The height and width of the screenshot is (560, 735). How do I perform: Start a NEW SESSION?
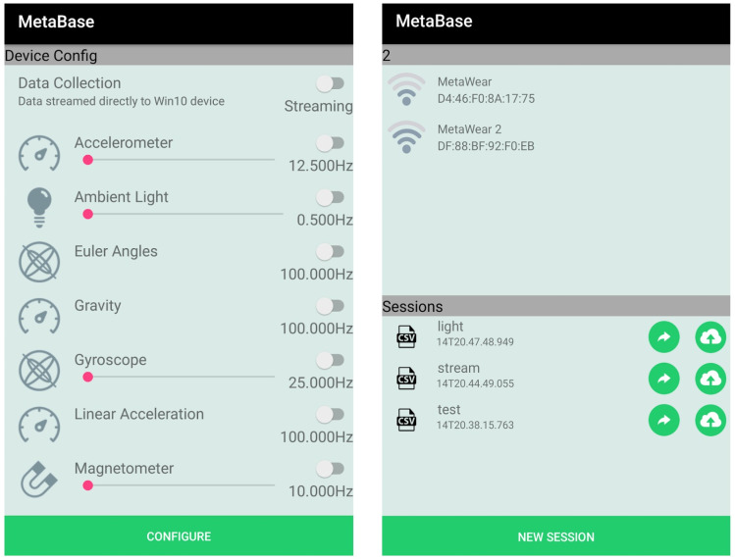coord(556,536)
